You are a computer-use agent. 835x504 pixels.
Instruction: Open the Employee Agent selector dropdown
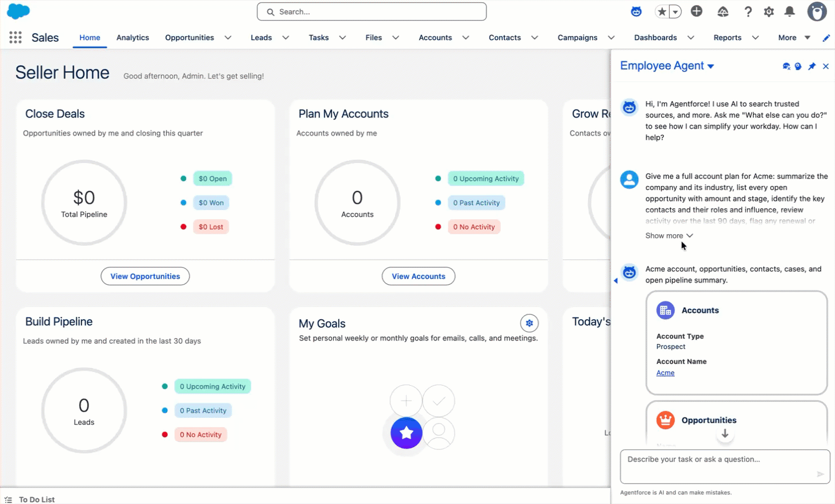(667, 66)
